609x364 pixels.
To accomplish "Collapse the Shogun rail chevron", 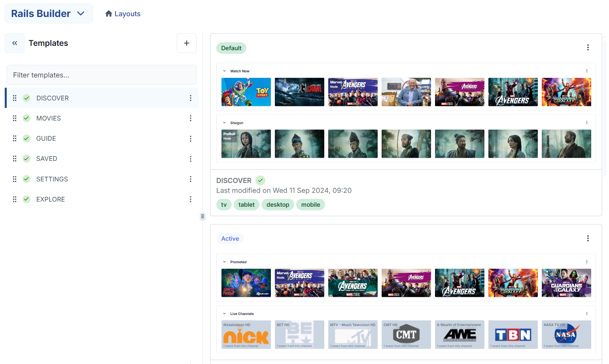I will click(x=225, y=123).
